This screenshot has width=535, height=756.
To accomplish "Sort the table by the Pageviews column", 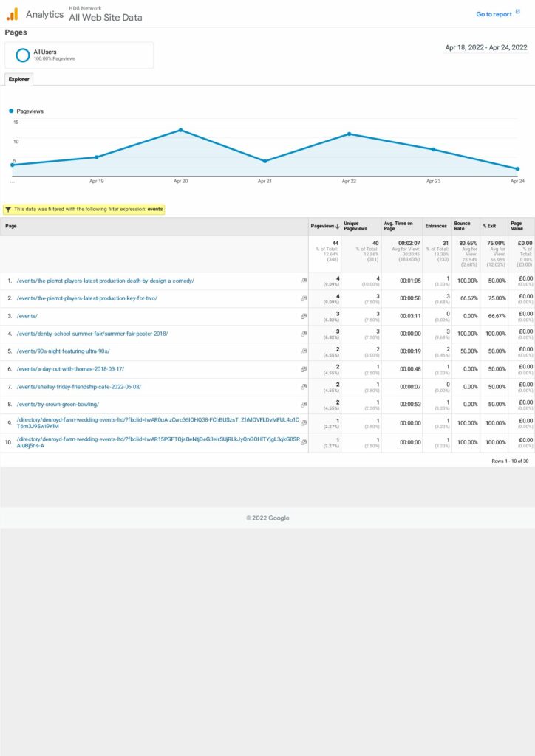I will (324, 226).
